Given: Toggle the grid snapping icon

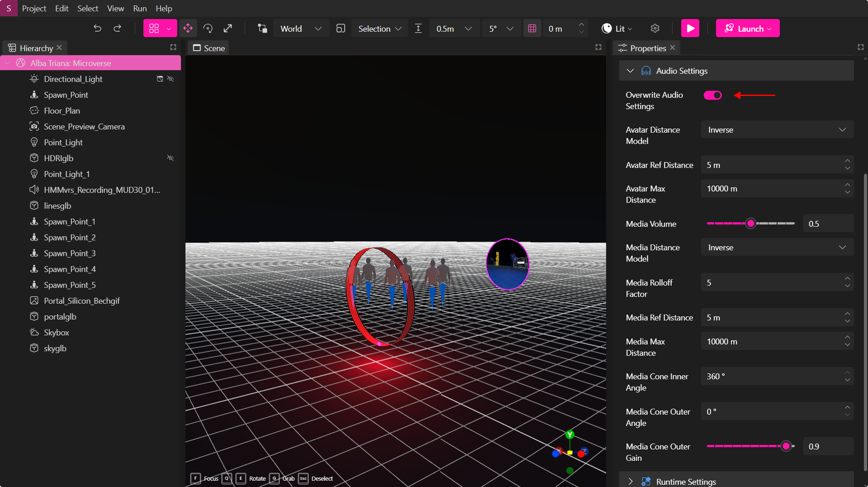Looking at the screenshot, I should pos(532,28).
